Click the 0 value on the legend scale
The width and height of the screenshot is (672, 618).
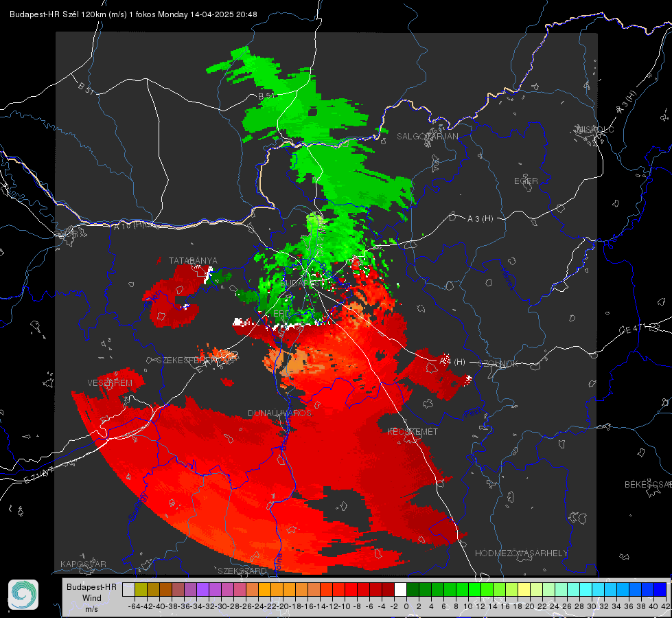(x=406, y=606)
